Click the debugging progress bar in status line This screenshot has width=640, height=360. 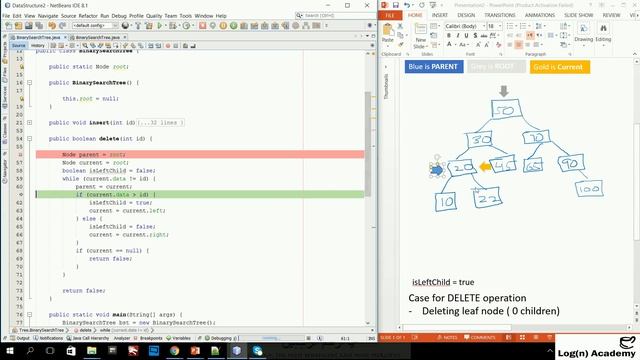pyautogui.click(x=271, y=338)
